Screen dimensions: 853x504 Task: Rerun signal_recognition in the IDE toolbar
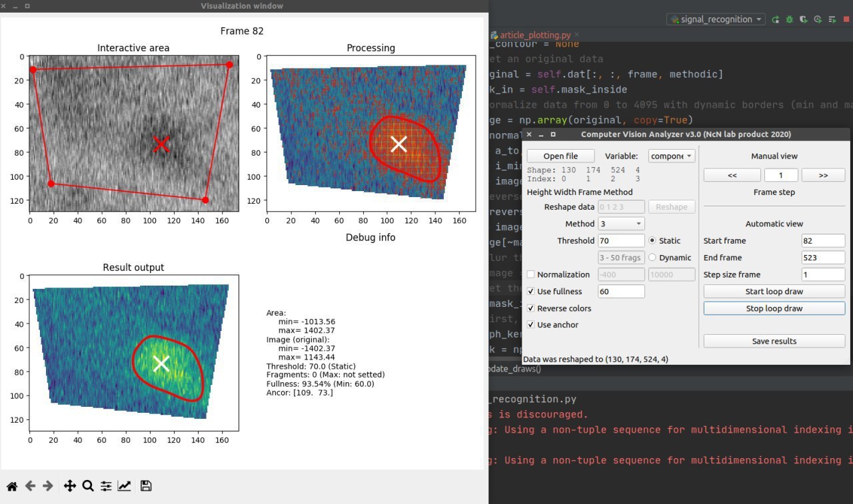(776, 20)
